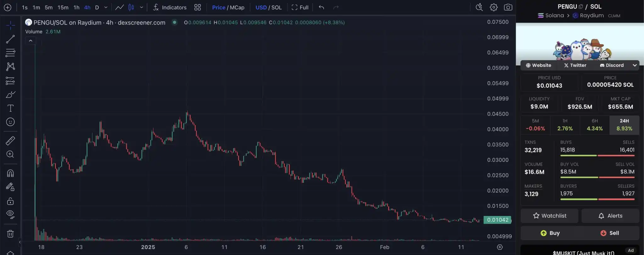Click the Buy button

550,233
